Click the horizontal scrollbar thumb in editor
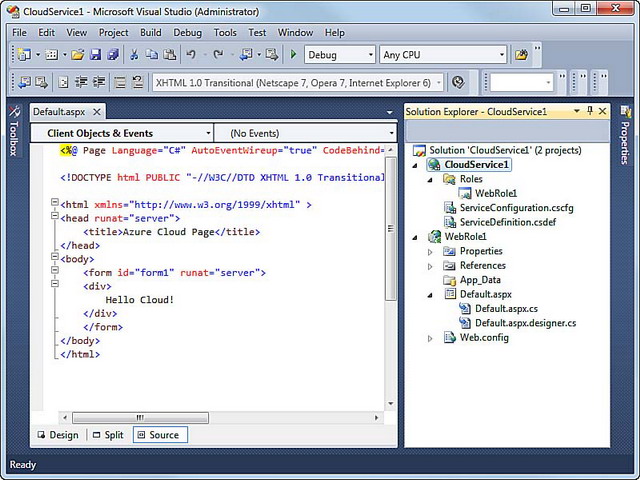 (140, 418)
